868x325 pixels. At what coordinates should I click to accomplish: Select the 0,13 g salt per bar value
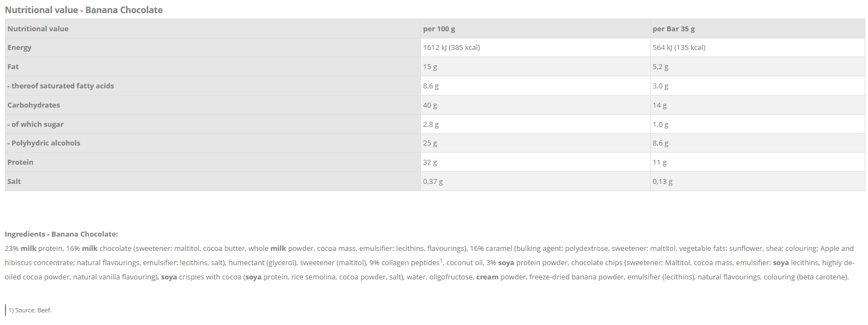662,182
